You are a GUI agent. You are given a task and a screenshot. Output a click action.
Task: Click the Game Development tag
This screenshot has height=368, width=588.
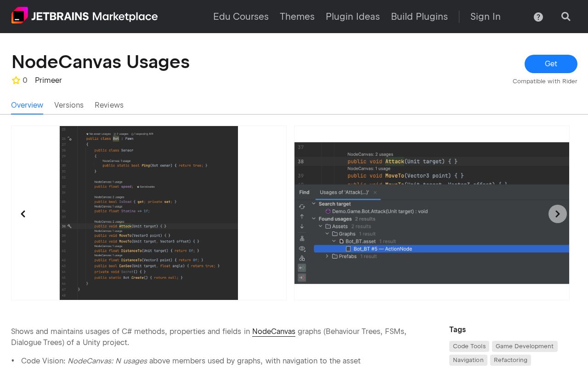point(525,346)
